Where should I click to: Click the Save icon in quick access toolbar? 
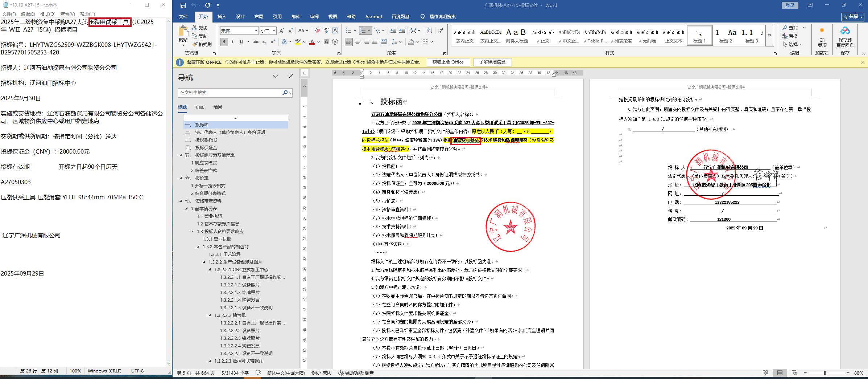183,5
